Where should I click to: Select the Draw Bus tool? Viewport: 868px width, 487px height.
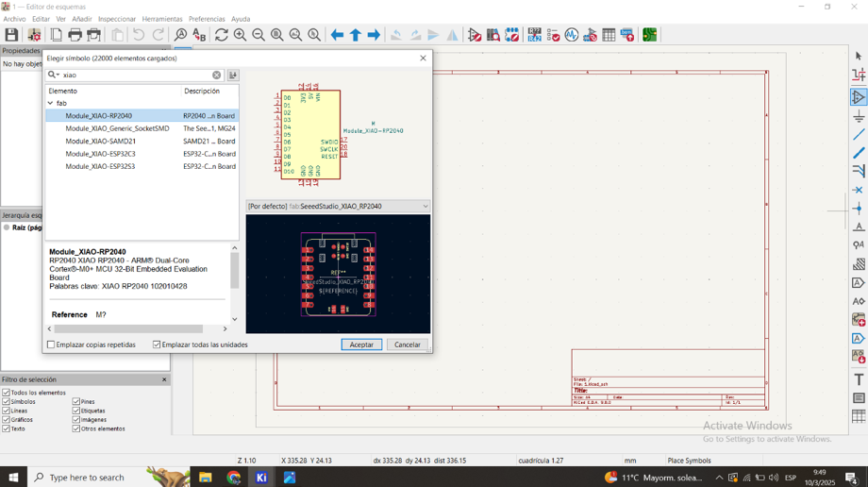[x=859, y=153]
